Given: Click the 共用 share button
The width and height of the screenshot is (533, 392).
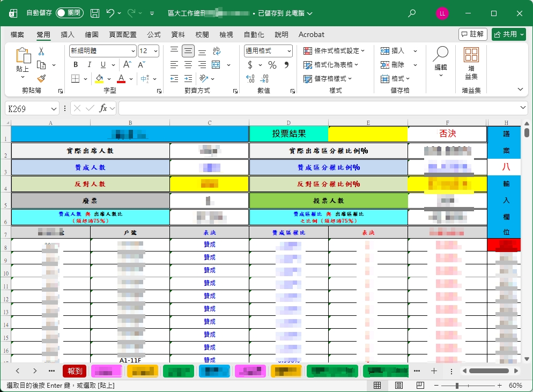Looking at the screenshot, I should pos(508,34).
